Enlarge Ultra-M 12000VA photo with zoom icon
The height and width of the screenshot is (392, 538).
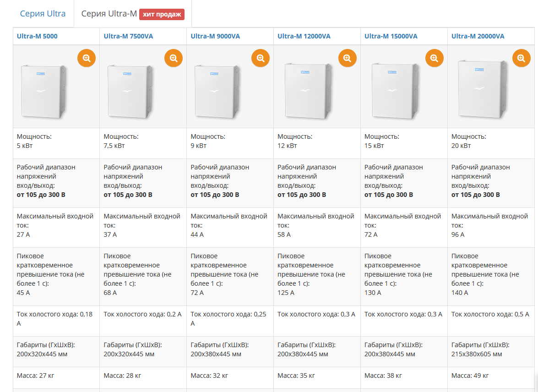tap(348, 58)
